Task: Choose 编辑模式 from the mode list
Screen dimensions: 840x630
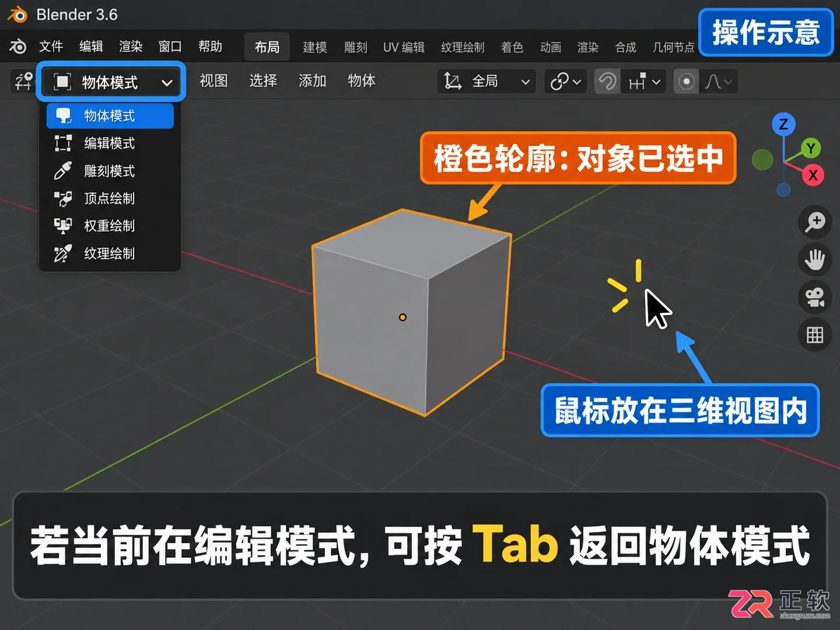Action: [x=110, y=143]
